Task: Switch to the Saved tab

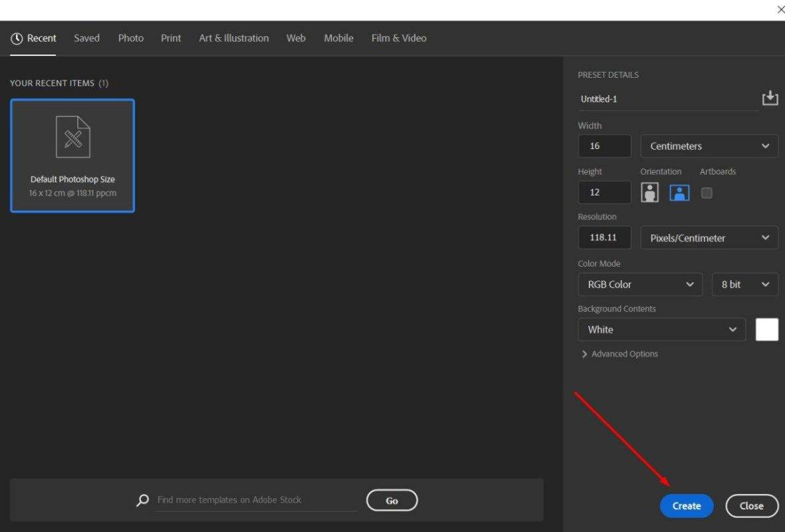Action: (x=86, y=39)
